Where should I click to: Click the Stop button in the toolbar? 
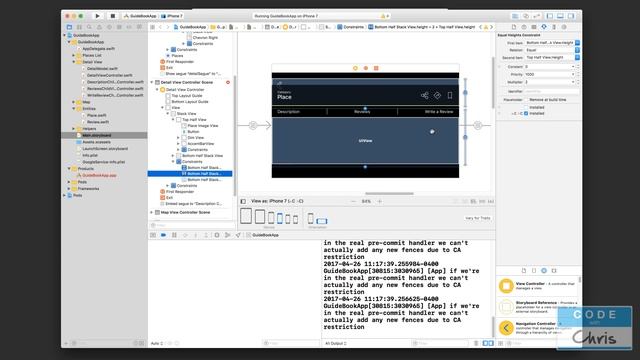coord(113,16)
